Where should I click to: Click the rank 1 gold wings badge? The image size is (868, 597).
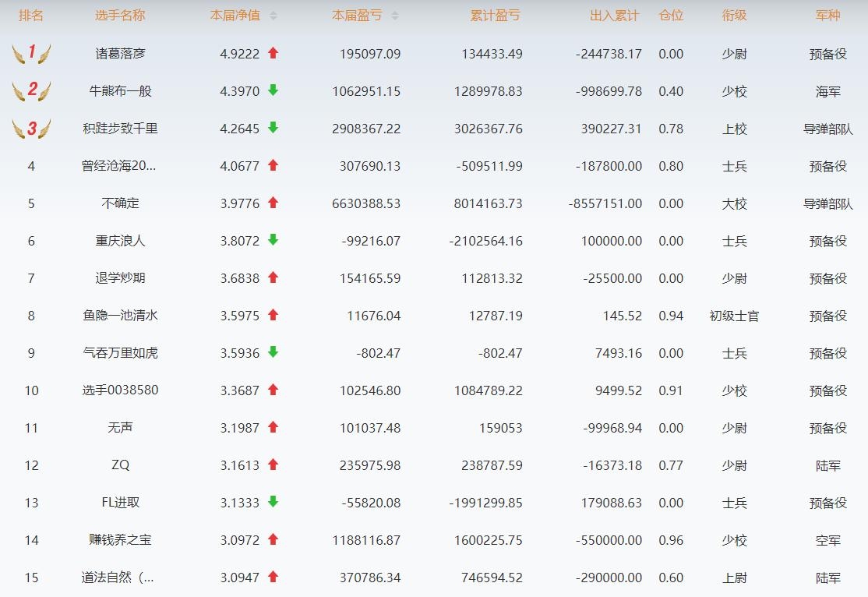tap(31, 53)
